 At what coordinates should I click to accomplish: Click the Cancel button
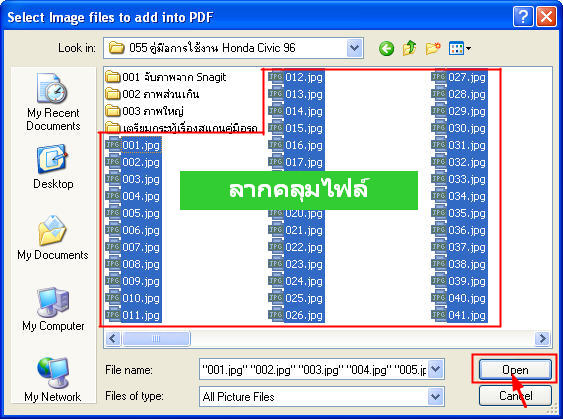pos(515,396)
